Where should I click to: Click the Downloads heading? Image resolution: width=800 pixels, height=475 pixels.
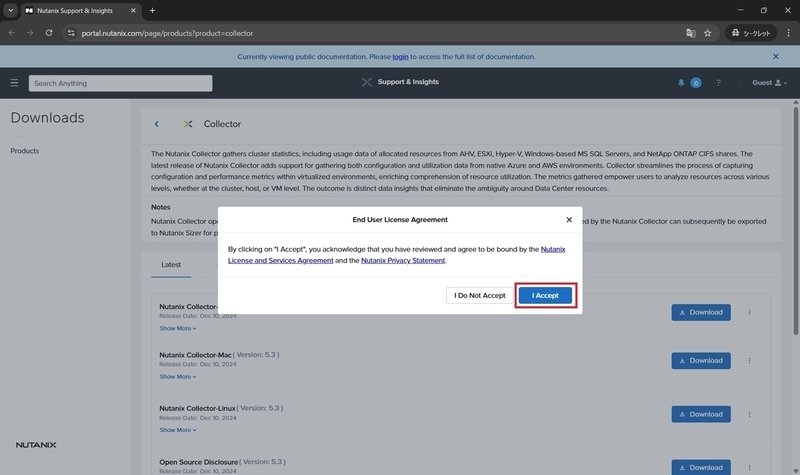tap(47, 118)
